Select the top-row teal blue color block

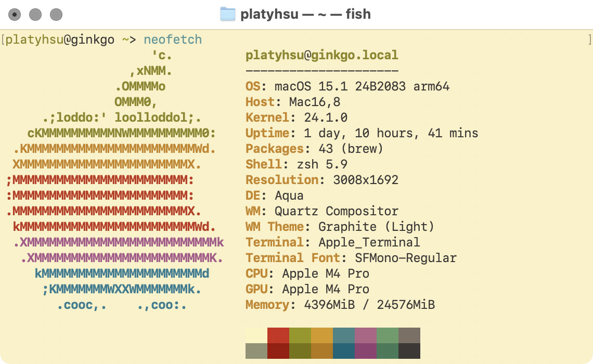[343, 335]
